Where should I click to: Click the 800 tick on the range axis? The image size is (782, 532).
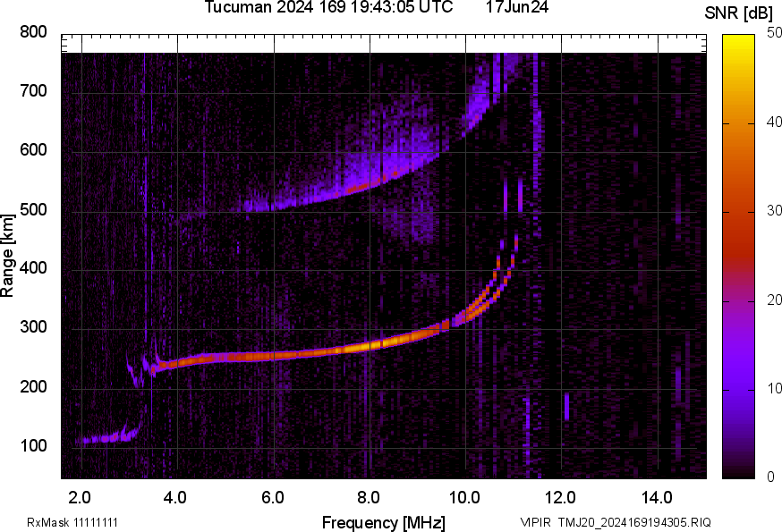pyautogui.click(x=34, y=33)
